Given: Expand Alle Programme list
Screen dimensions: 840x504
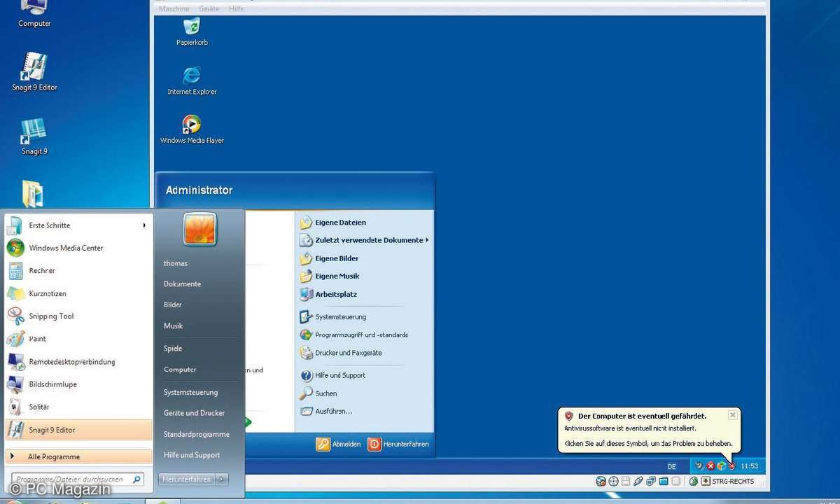Looking at the screenshot, I should click(x=78, y=456).
